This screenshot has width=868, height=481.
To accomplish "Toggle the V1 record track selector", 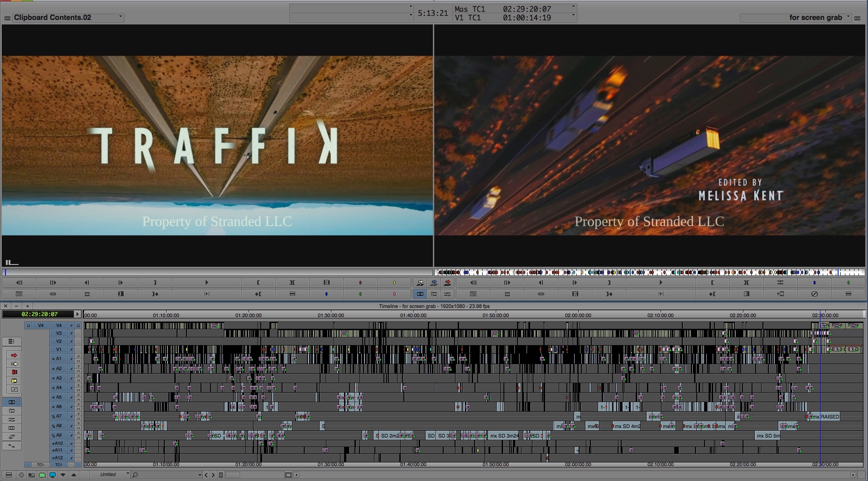I will (x=58, y=349).
